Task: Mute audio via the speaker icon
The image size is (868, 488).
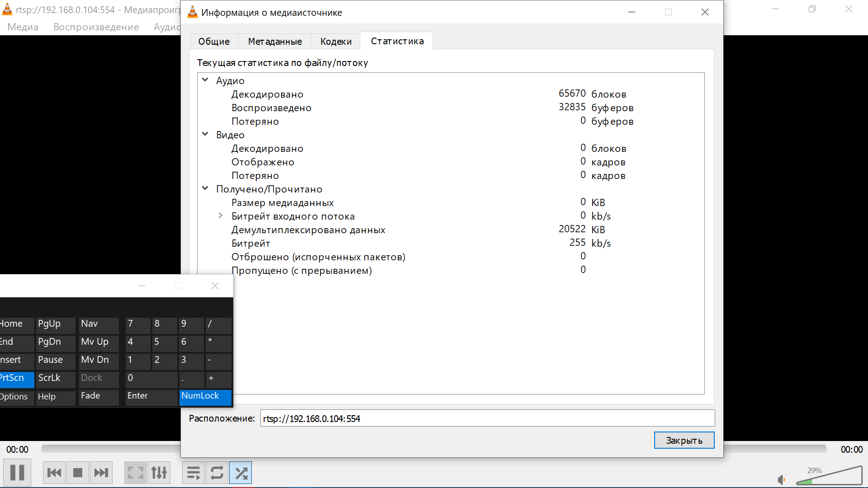Action: point(781,479)
